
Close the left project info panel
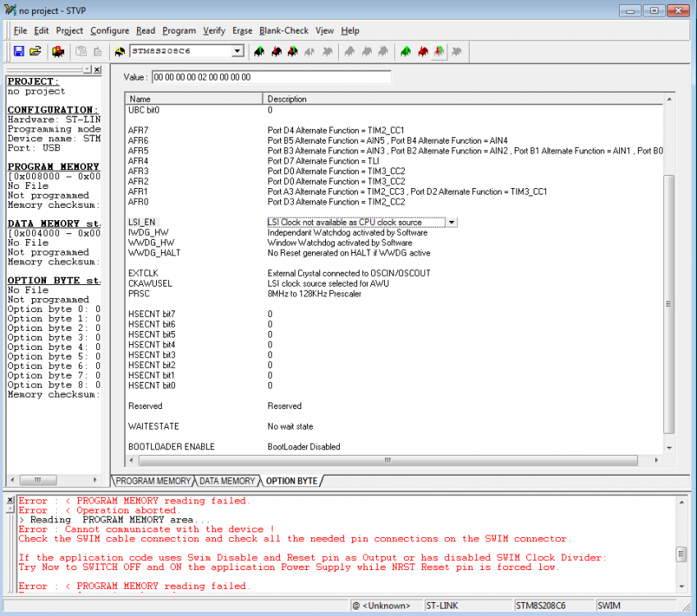97,70
